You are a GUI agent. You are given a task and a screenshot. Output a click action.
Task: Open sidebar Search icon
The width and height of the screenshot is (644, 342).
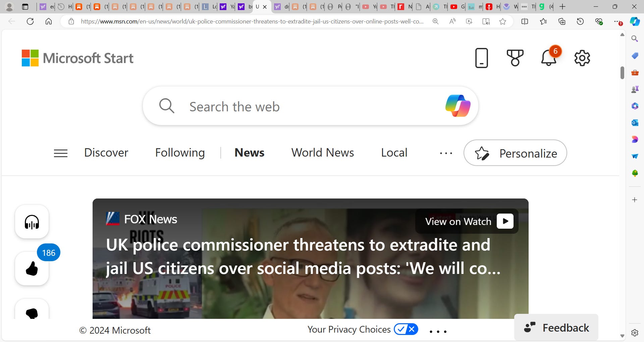635,39
